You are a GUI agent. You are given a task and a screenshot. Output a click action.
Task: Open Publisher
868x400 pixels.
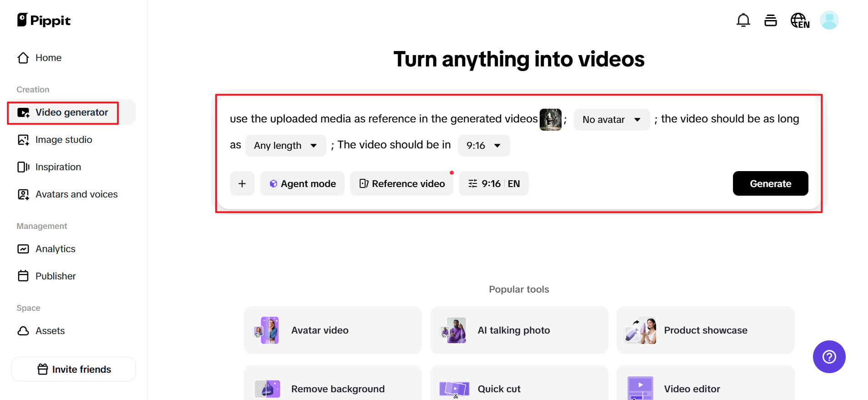tap(73, 276)
